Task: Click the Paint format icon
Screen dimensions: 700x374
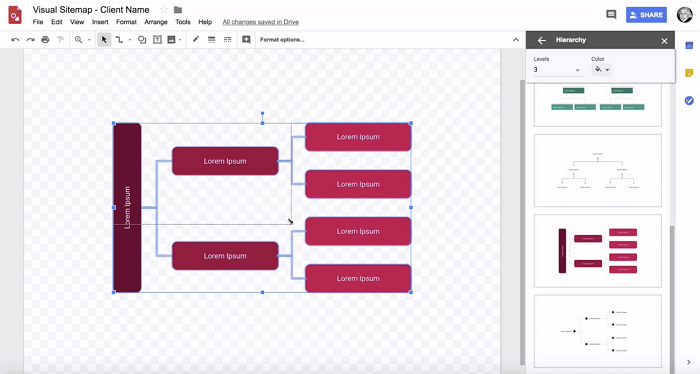Action: [60, 40]
